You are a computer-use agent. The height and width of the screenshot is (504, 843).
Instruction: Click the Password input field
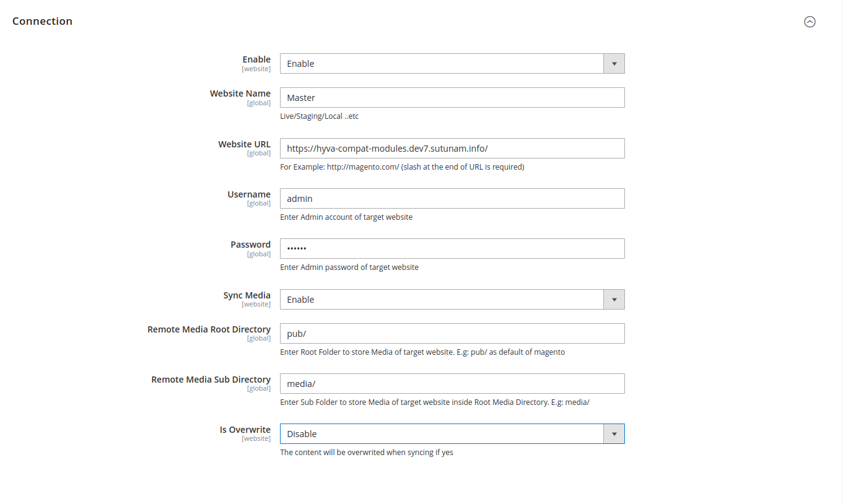452,249
